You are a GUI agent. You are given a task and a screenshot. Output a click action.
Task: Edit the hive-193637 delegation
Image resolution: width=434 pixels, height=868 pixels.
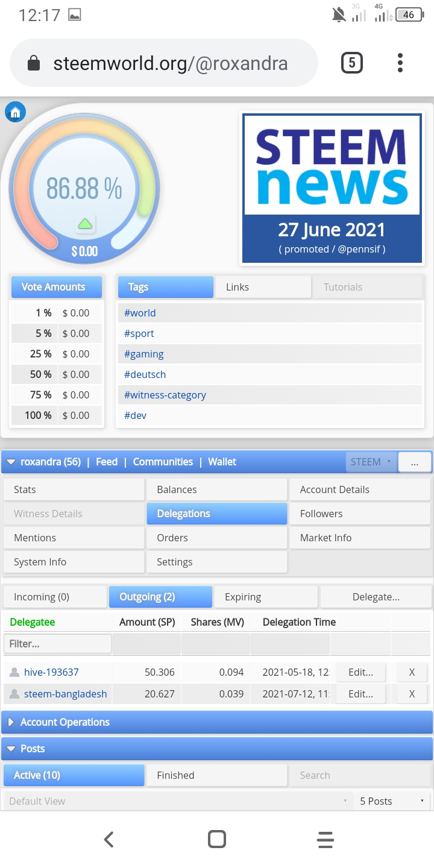tap(360, 672)
